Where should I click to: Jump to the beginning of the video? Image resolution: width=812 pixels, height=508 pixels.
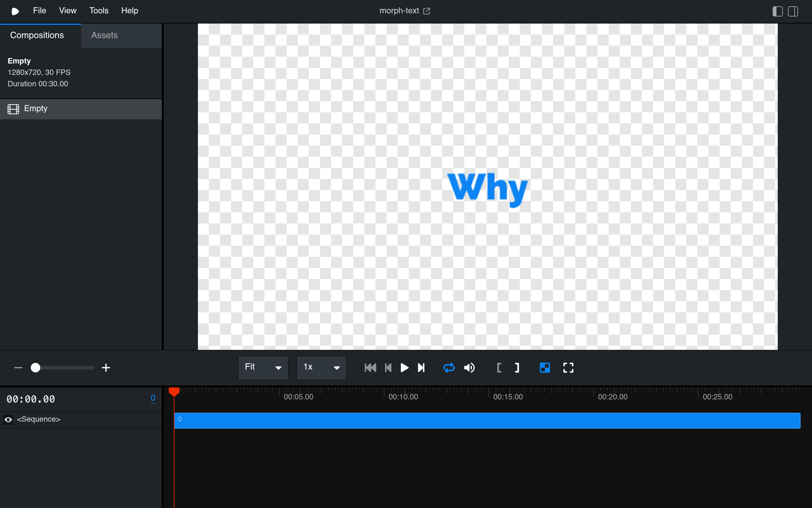tap(370, 368)
